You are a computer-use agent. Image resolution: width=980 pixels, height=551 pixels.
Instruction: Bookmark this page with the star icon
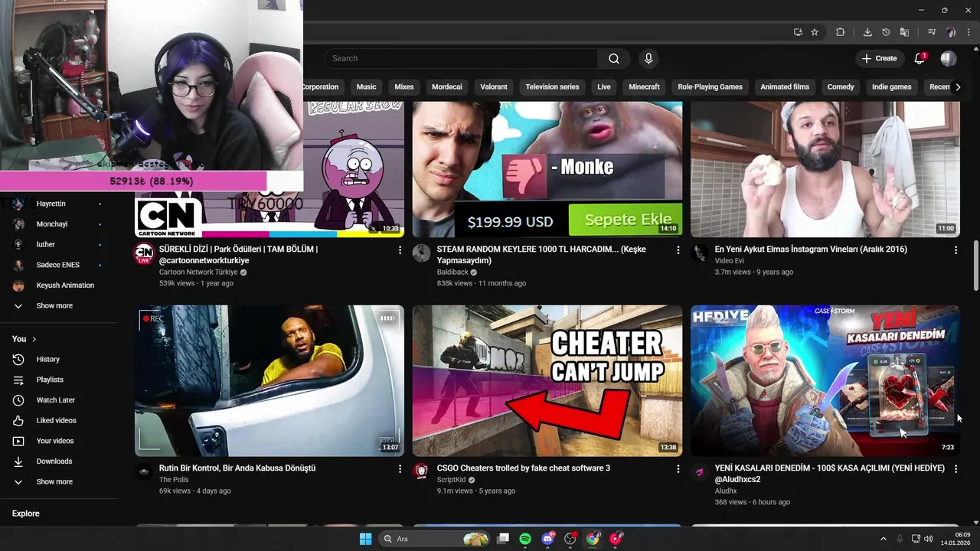(815, 32)
